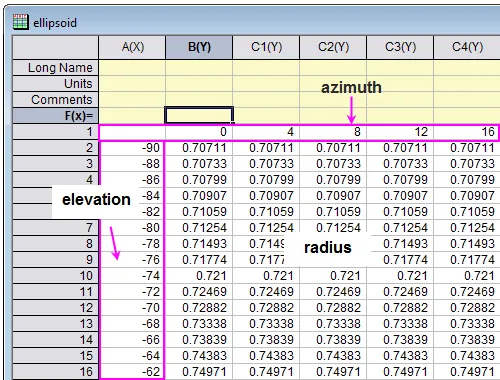Select the C3(Y) column header
This screenshot has width=500, height=380.
pyautogui.click(x=400, y=47)
